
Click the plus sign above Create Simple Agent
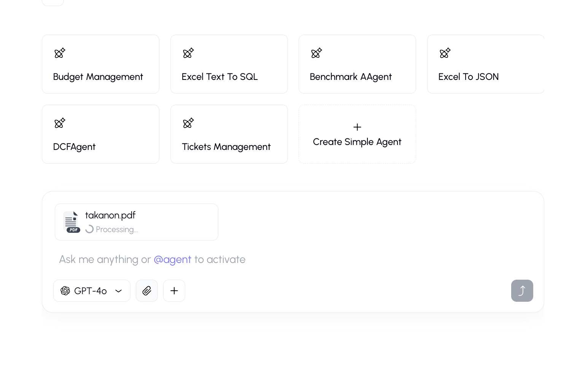pos(357,127)
